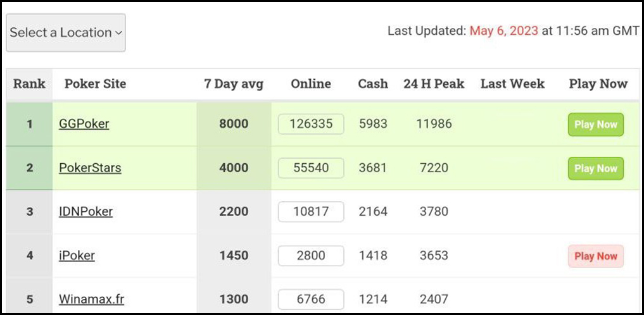Open the PokerStars site link
The height and width of the screenshot is (315, 644).
point(90,168)
